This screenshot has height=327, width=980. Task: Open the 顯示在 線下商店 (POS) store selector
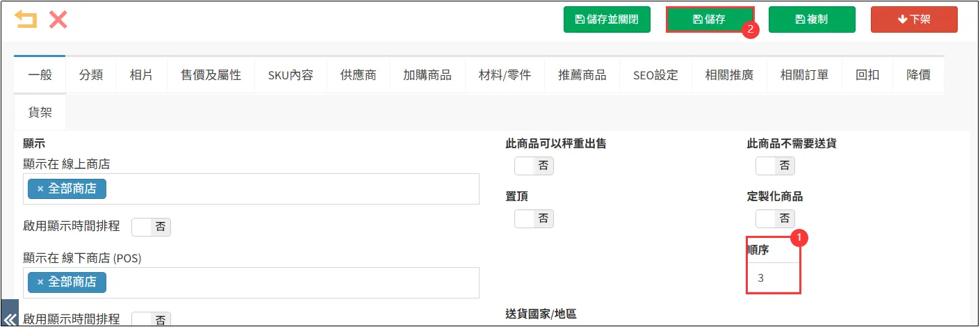click(x=292, y=282)
